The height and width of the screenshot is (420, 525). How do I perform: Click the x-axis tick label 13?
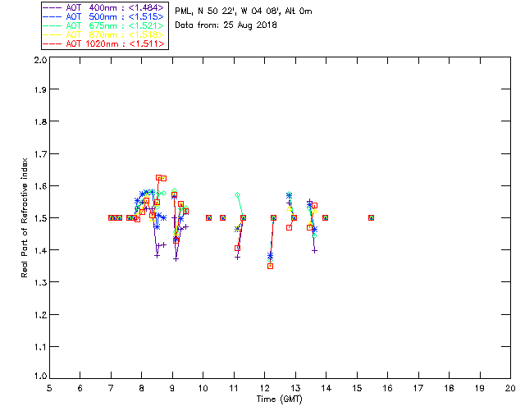[x=295, y=388]
